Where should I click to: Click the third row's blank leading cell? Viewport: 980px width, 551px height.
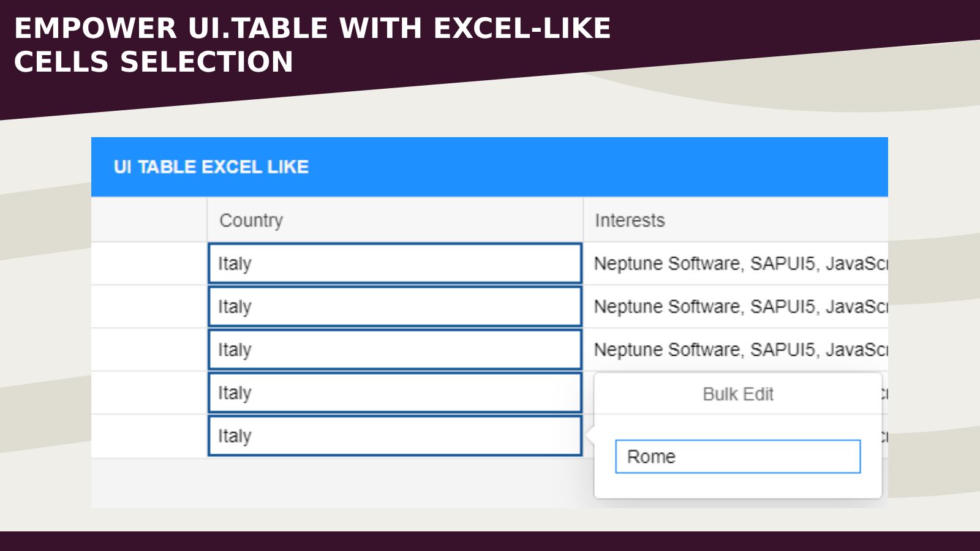(149, 350)
